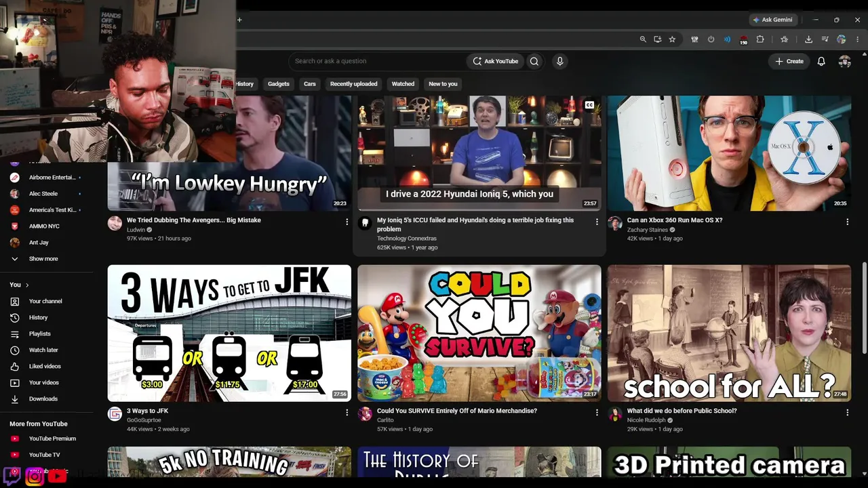Open the GoGoSuprtoe channel link
The width and height of the screenshot is (868, 488).
[x=144, y=420]
